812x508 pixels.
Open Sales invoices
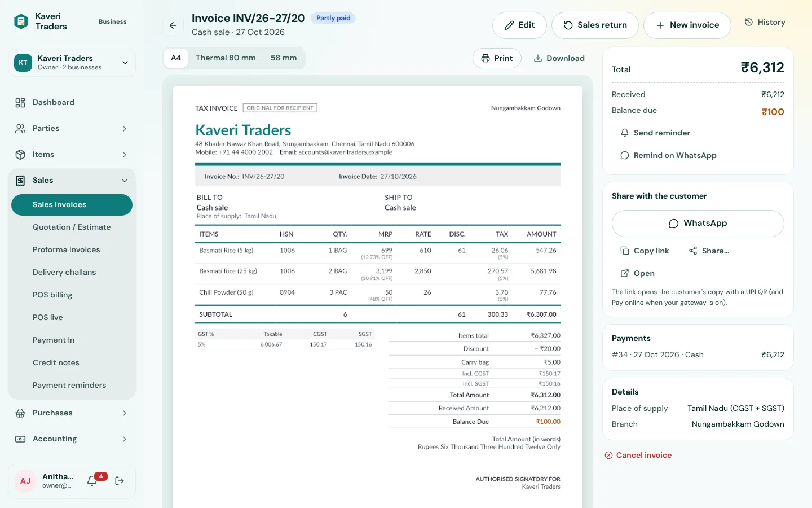click(x=72, y=204)
